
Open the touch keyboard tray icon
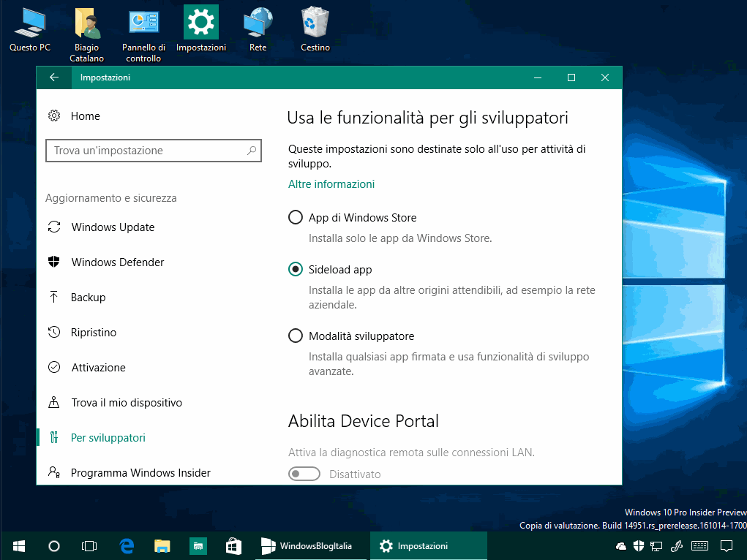[700, 545]
